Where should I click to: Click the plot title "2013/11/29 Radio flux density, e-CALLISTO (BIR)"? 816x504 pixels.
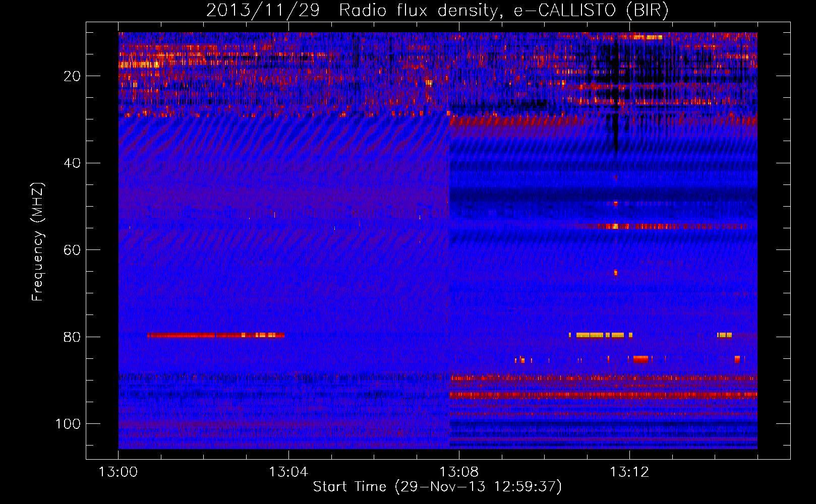437,10
